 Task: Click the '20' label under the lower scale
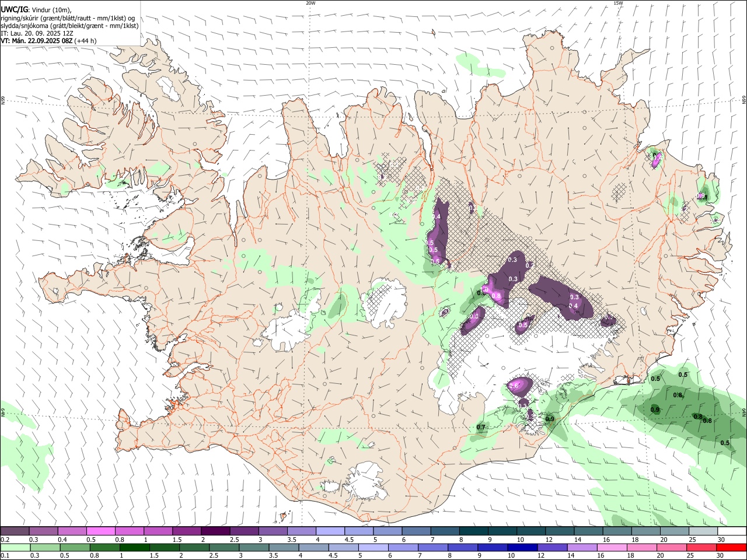(x=661, y=555)
